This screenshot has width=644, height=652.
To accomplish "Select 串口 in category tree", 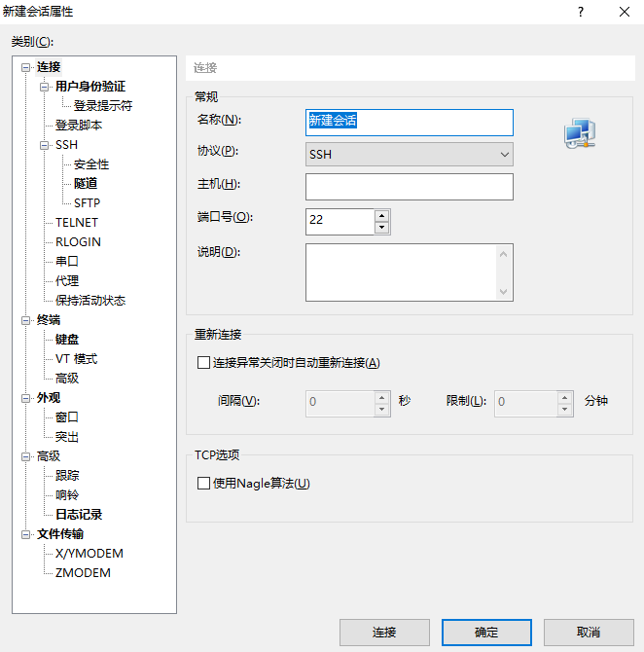I will (67, 261).
